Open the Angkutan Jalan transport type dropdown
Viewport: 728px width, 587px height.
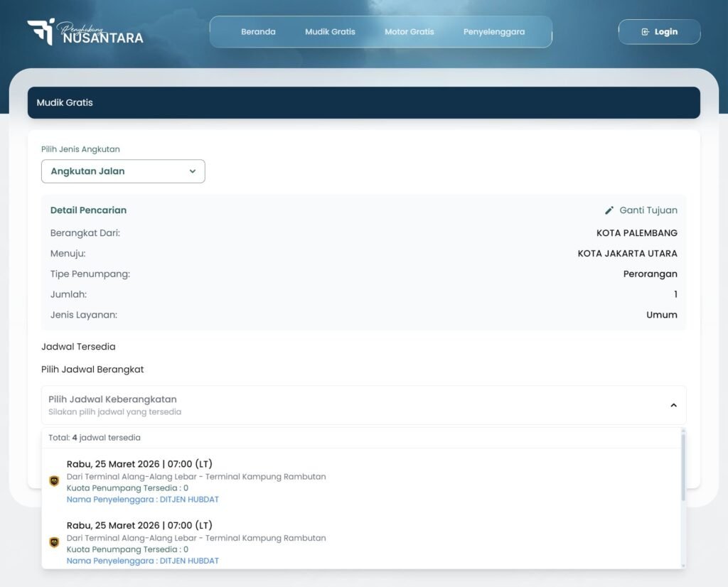123,171
